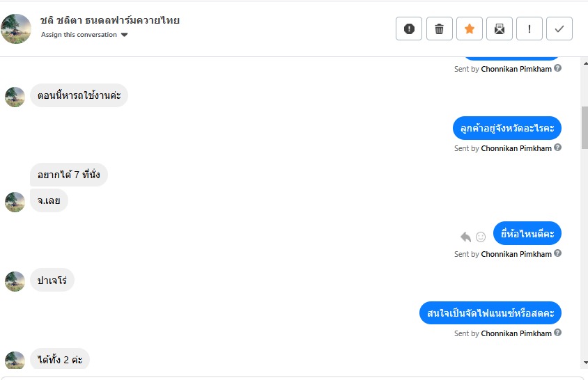Mark conversation as done with the checkmark
Viewport: 588px width, 380px height.
point(559,29)
